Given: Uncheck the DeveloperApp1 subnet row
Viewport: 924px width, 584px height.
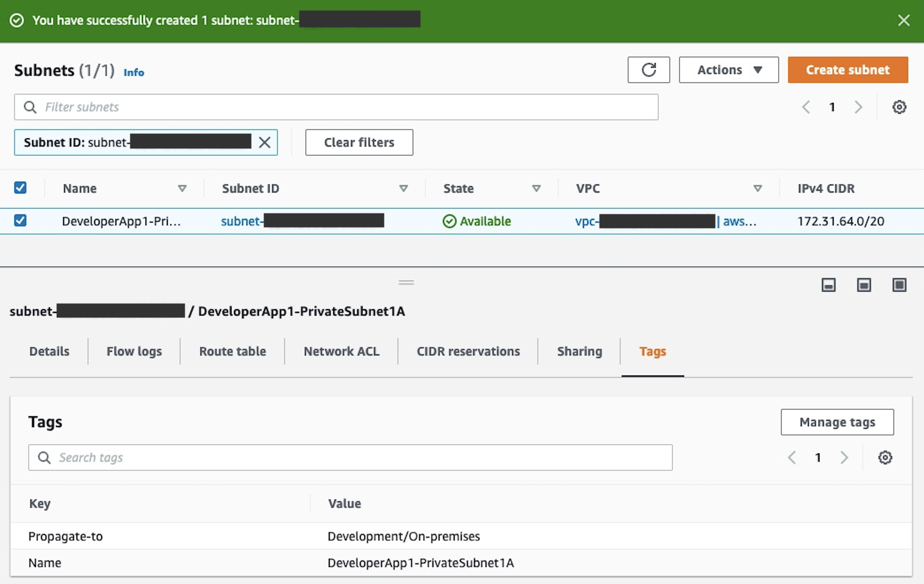Looking at the screenshot, I should [20, 221].
